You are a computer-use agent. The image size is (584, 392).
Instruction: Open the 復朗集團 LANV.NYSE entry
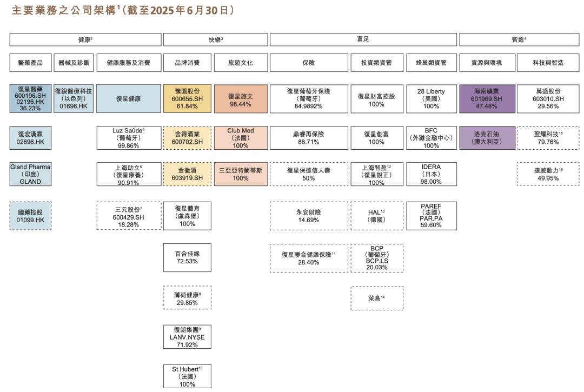coord(187,336)
